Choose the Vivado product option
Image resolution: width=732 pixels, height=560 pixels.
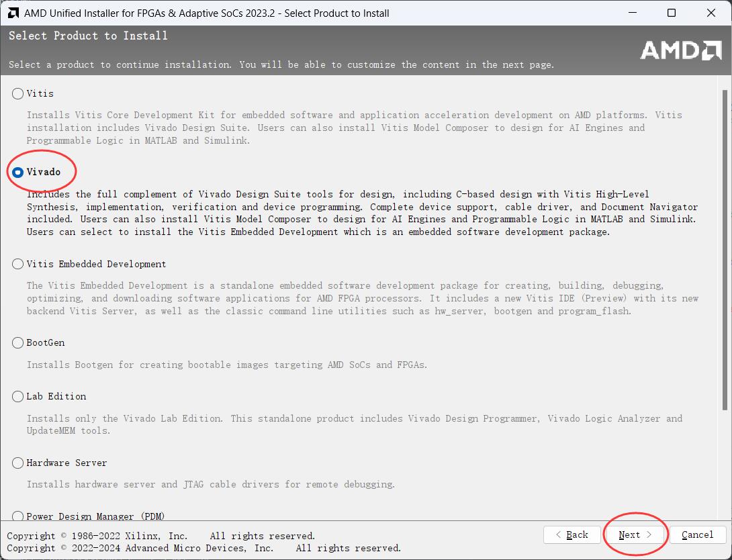tap(18, 173)
